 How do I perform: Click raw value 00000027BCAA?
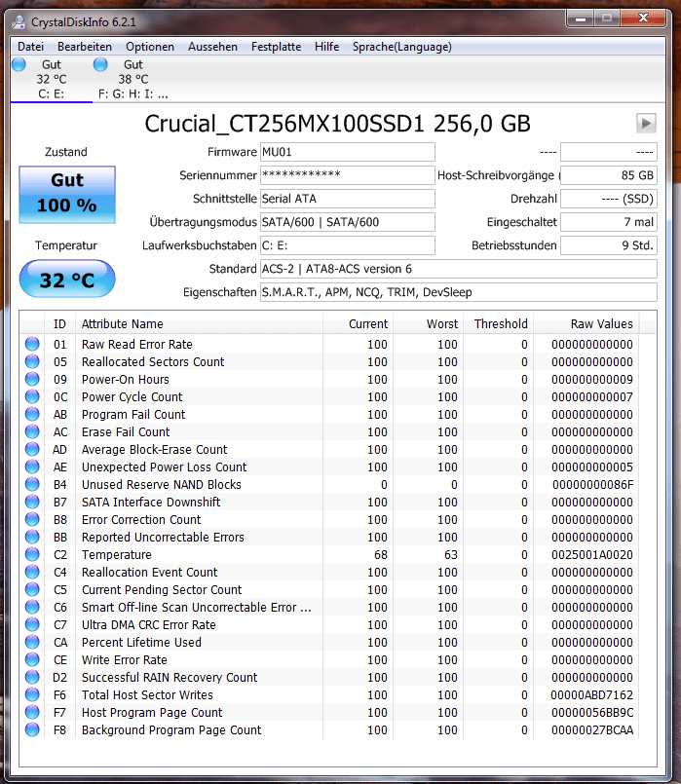592,730
